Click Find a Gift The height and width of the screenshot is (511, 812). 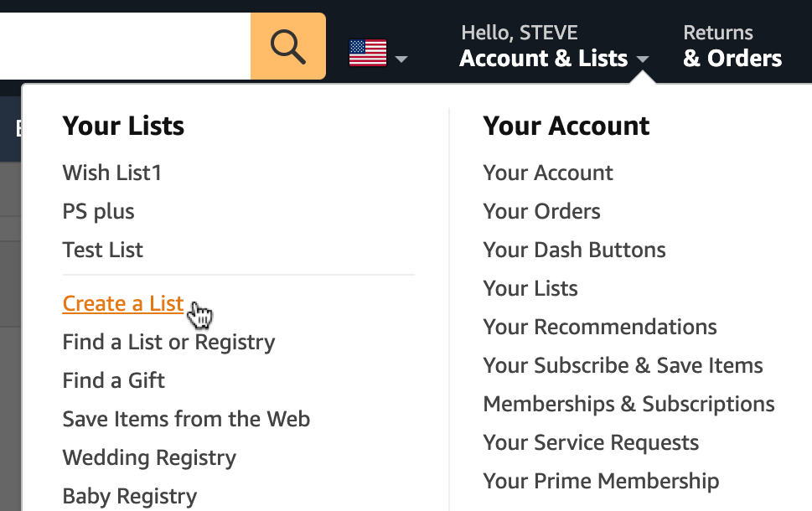[113, 380]
